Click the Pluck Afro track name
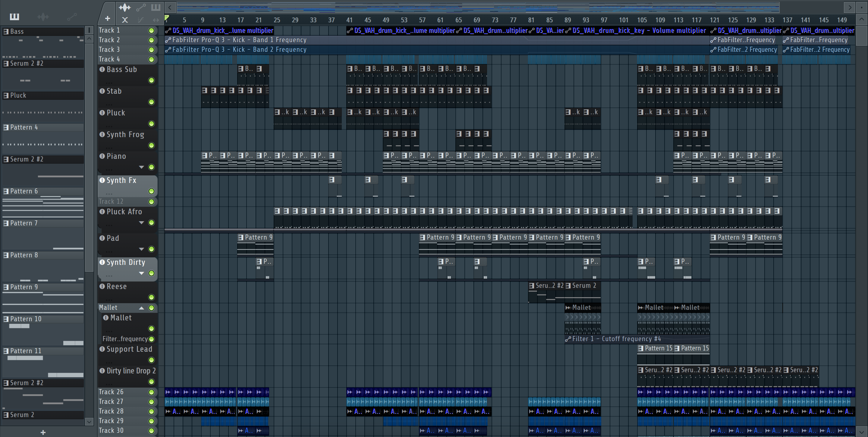The height and width of the screenshot is (437, 868). click(x=124, y=212)
